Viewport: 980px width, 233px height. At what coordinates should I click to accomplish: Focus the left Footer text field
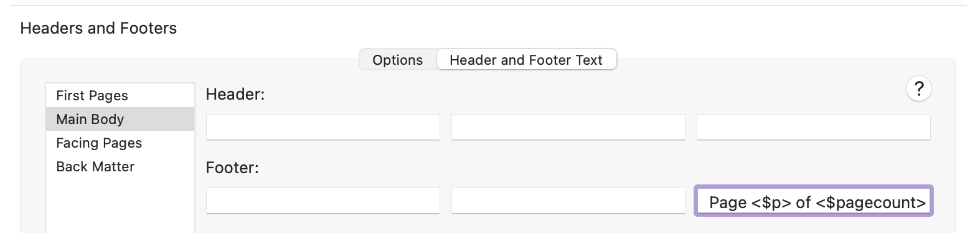323,201
